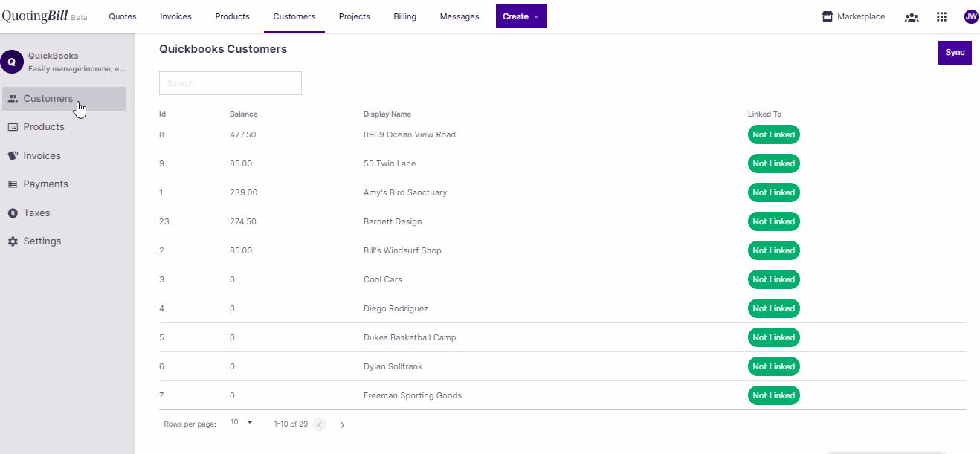Open the Quotes tab
This screenshot has width=980, height=454.
click(123, 16)
